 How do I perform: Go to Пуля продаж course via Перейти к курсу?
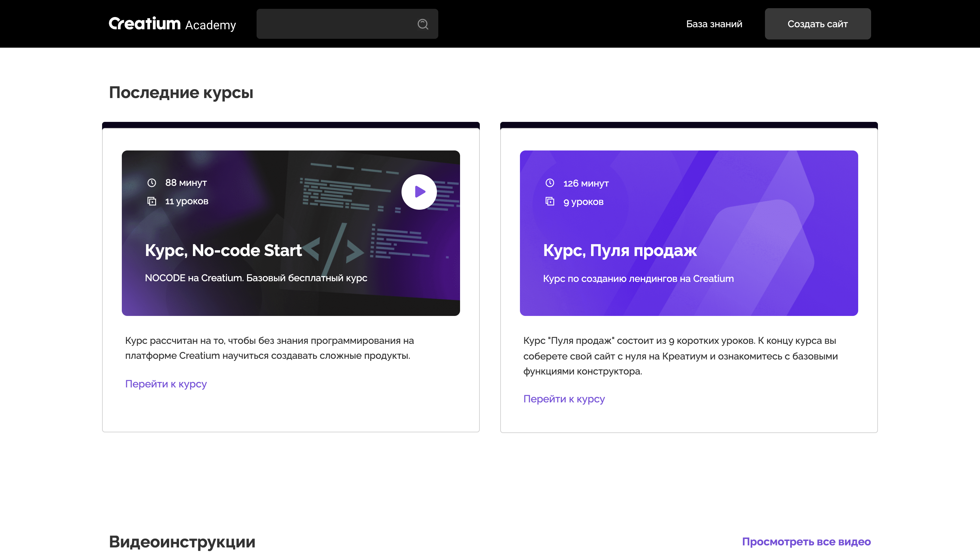(564, 399)
